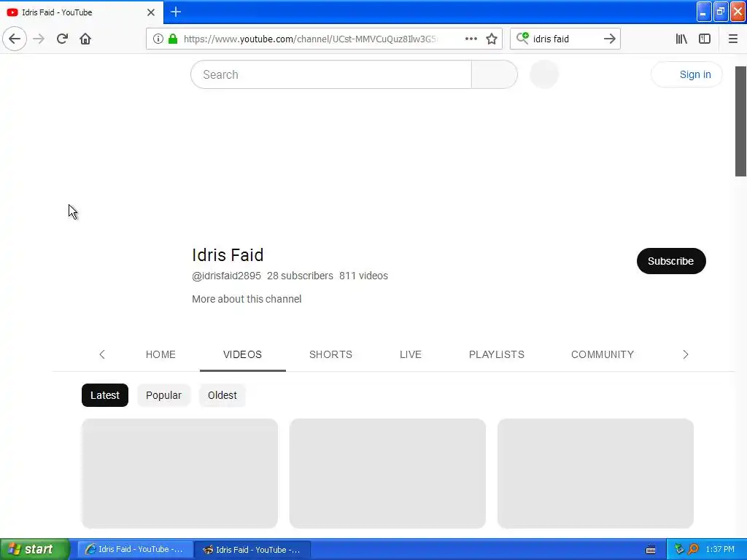
Task: Sort videos by Oldest
Action: pos(222,395)
